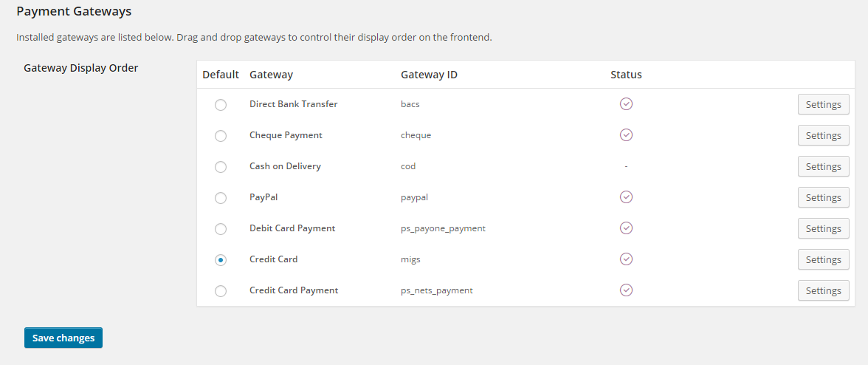Screen dimensions: 868x365
Task: Open Settings for Direct Bank Transfer
Action: 823,105
